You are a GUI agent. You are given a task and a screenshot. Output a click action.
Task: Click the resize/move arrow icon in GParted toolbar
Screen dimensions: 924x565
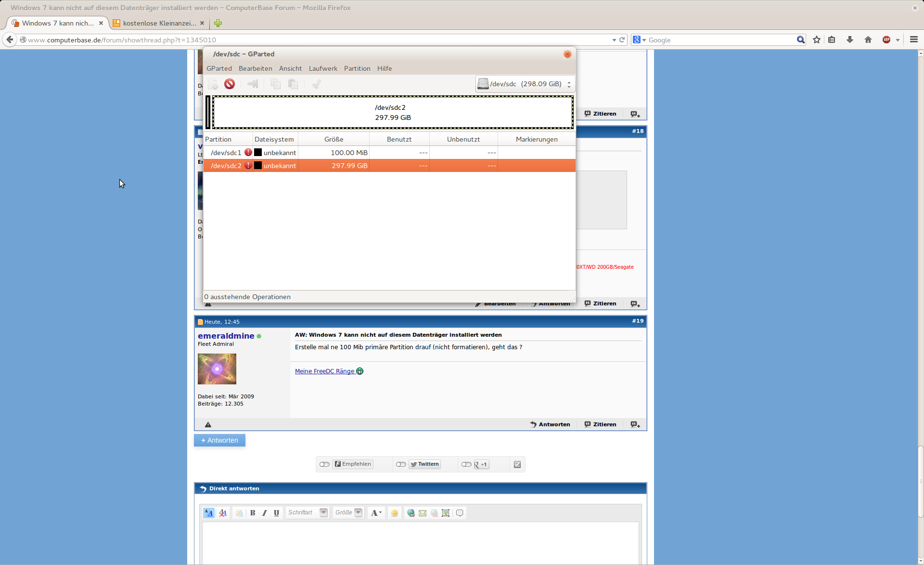253,84
